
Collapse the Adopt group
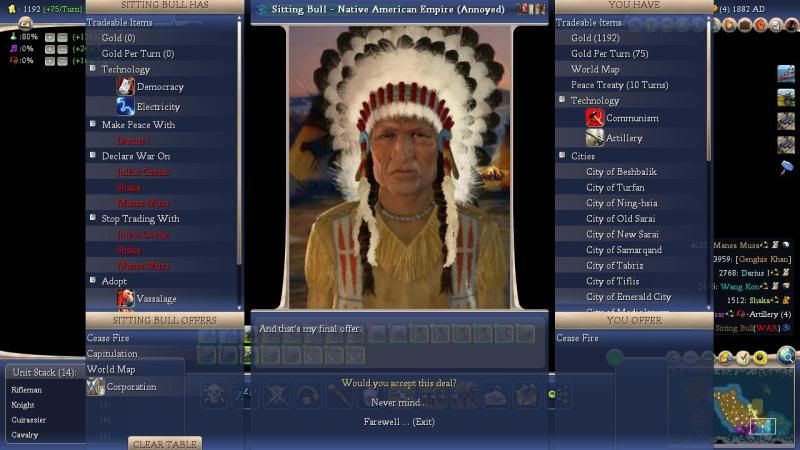coord(93,280)
